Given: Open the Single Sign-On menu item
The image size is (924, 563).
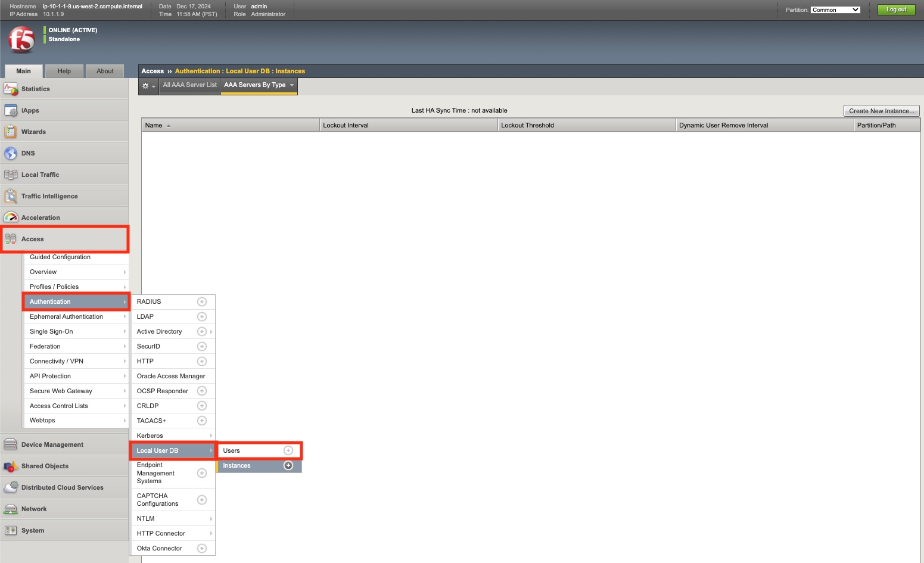Looking at the screenshot, I should point(76,331).
